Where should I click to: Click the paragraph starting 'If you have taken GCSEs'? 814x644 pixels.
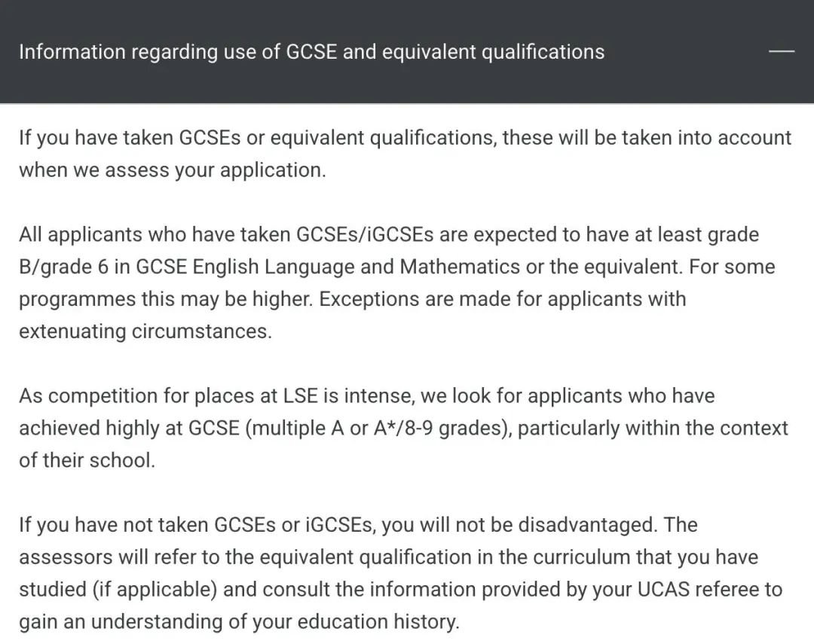405,154
